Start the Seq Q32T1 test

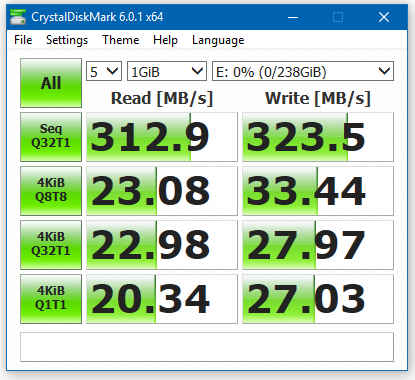51,137
